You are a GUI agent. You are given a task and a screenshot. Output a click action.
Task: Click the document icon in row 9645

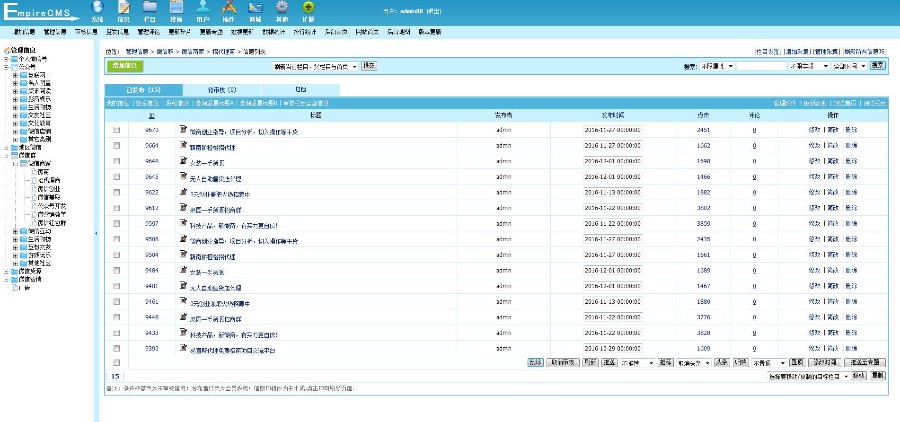[184, 176]
